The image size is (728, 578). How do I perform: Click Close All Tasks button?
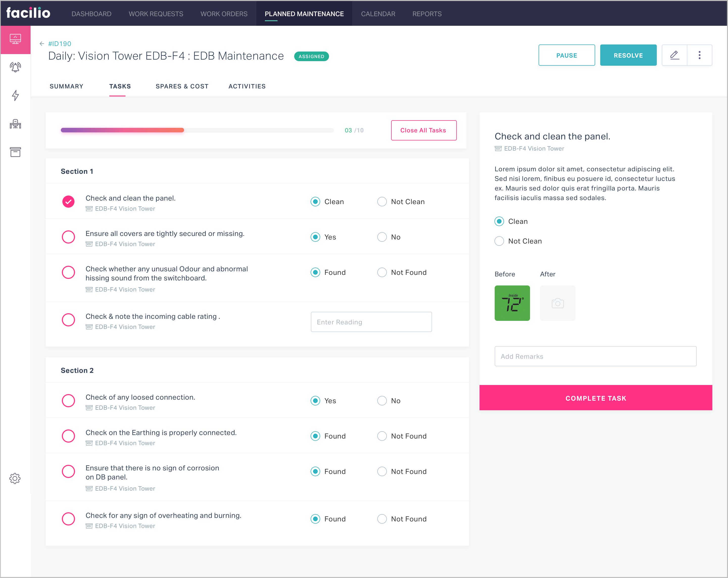(423, 130)
